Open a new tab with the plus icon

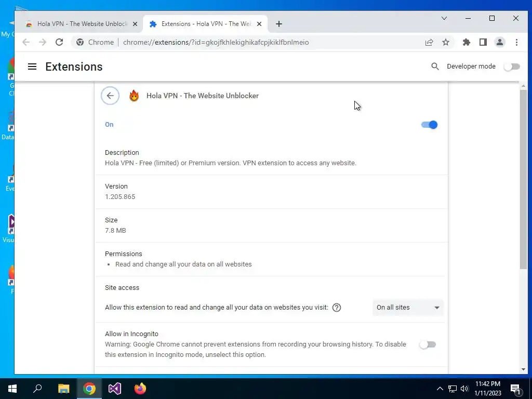(x=279, y=24)
